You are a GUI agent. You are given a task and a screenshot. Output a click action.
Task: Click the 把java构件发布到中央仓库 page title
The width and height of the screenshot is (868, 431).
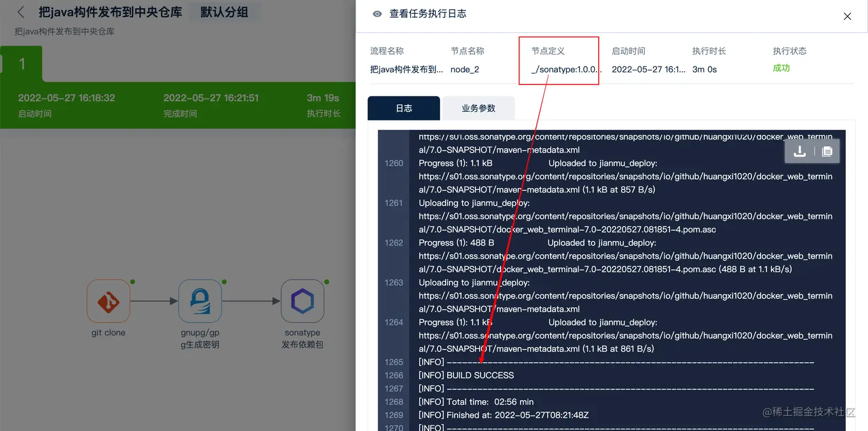110,12
